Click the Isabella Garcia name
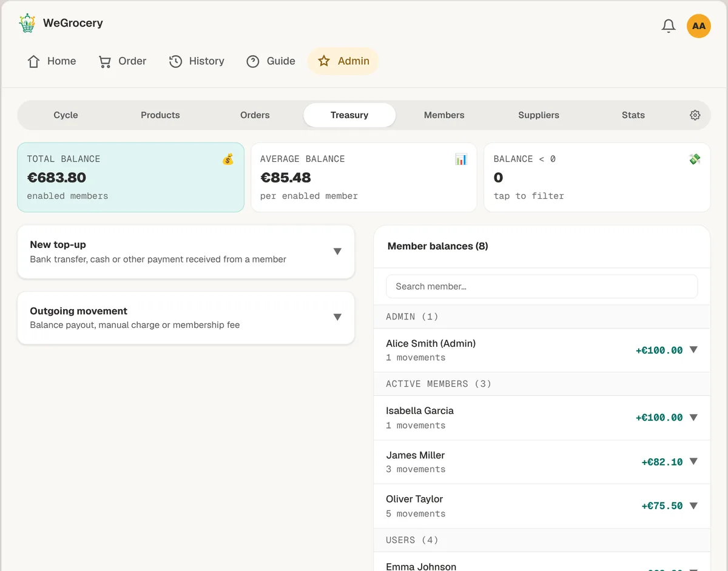This screenshot has width=728, height=571. pos(420,411)
